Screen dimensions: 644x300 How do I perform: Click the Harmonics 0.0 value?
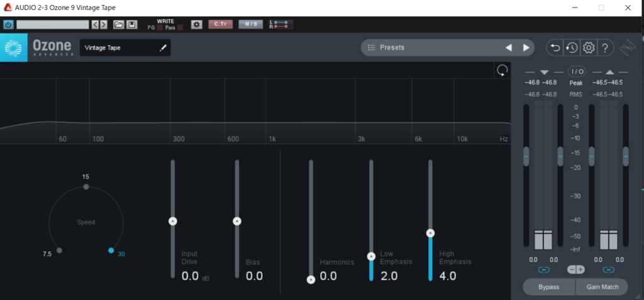[x=328, y=276]
